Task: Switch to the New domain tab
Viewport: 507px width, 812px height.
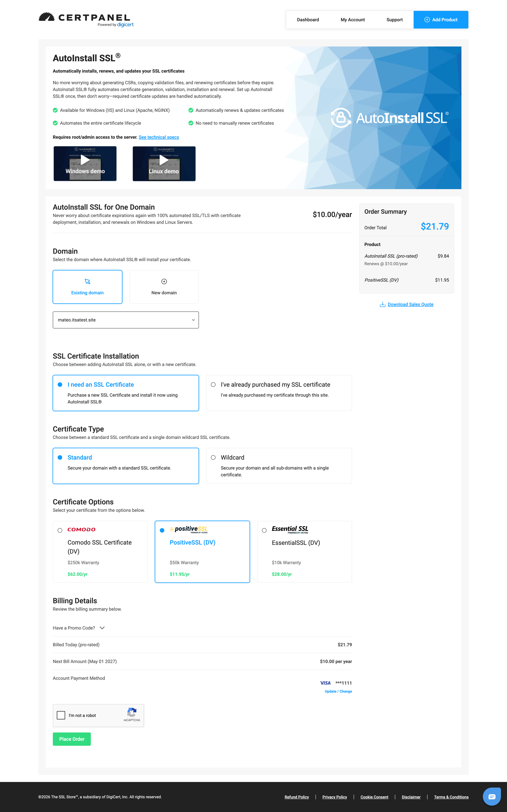Action: point(164,287)
